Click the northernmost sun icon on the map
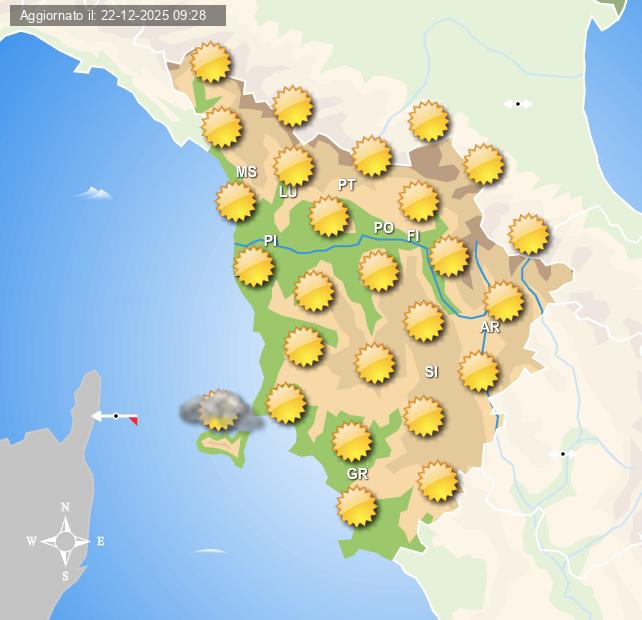This screenshot has width=642, height=620. pos(210,62)
